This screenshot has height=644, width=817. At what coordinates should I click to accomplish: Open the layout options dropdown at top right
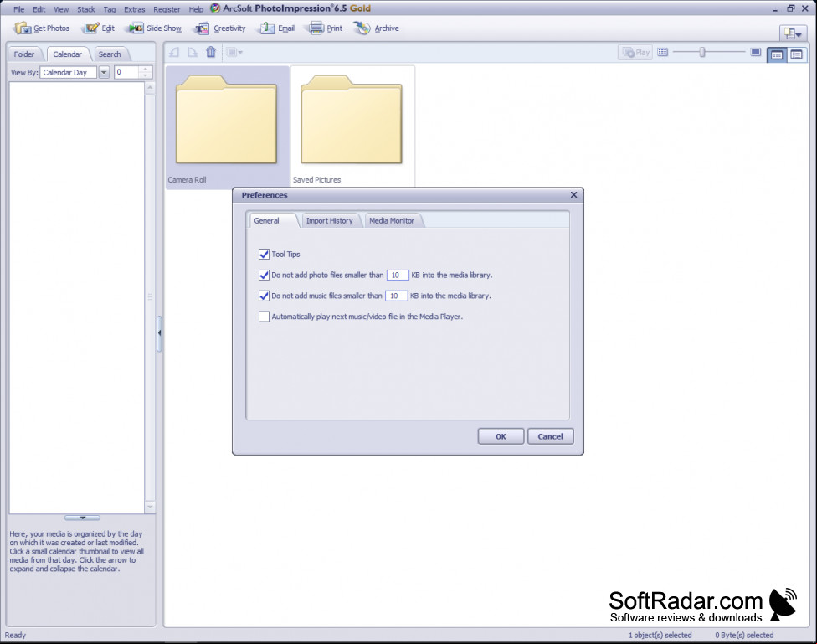click(793, 33)
